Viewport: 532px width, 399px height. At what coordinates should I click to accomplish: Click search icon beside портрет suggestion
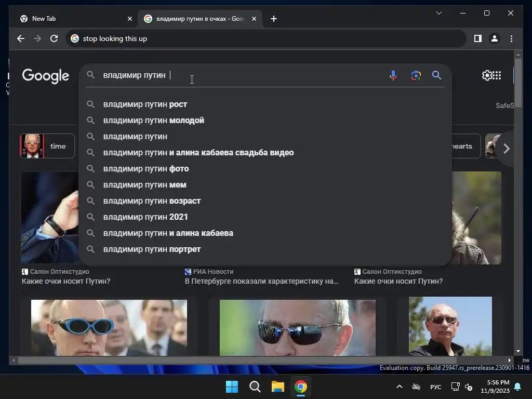(90, 249)
